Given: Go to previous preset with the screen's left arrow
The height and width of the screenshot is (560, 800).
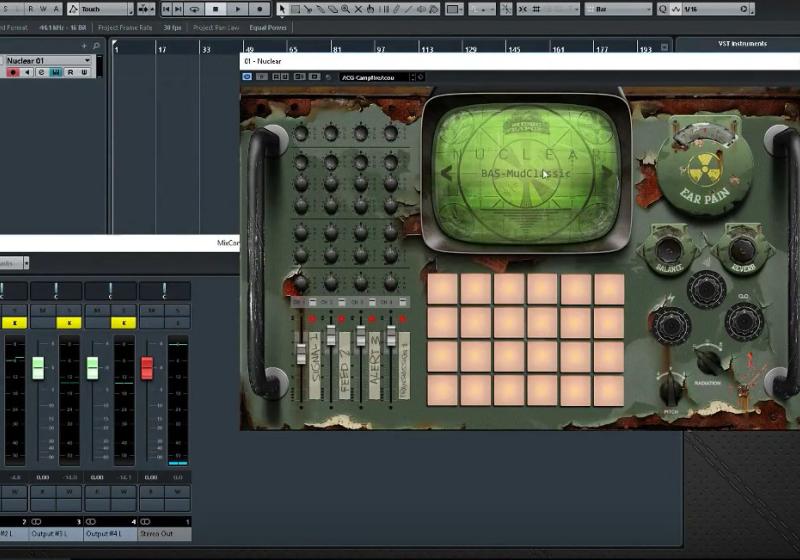Looking at the screenshot, I should pyautogui.click(x=446, y=173).
